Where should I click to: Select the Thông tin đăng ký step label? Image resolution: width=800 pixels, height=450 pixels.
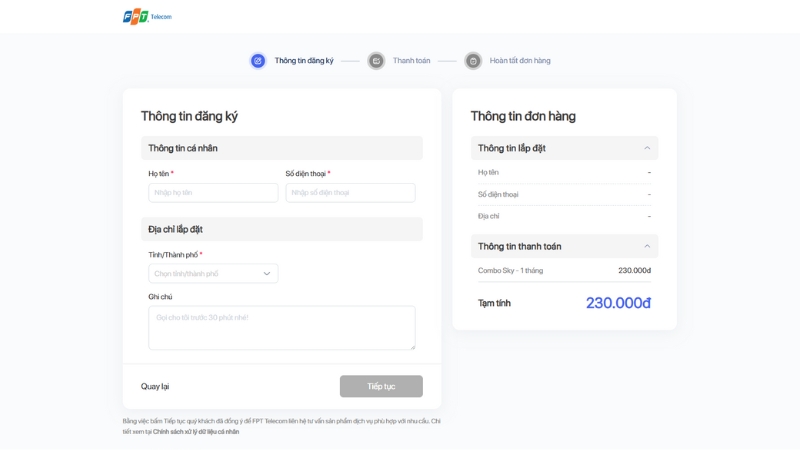pyautogui.click(x=304, y=61)
